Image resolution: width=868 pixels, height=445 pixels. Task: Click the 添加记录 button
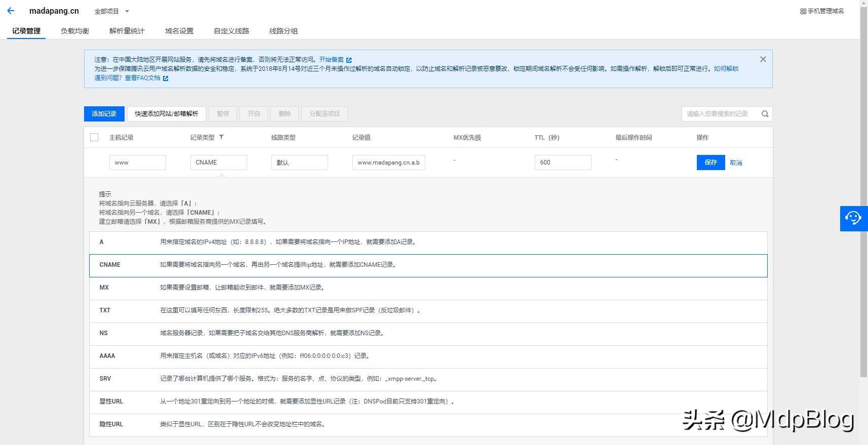point(104,114)
